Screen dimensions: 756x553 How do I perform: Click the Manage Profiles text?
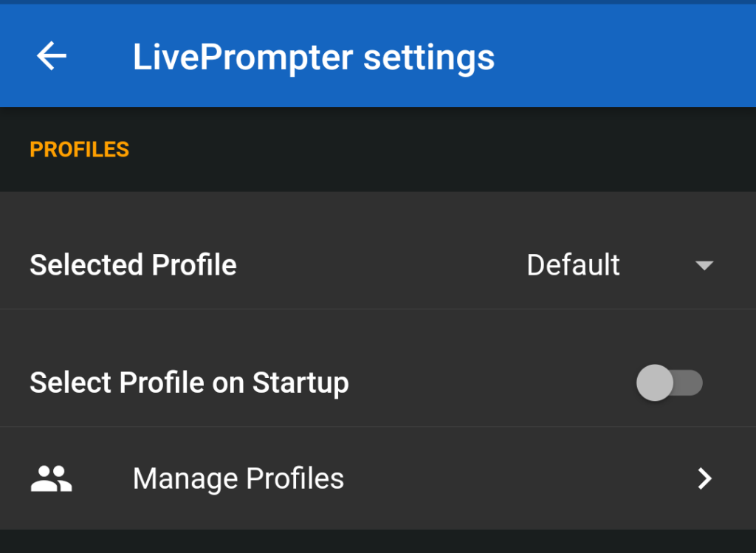pos(238,478)
